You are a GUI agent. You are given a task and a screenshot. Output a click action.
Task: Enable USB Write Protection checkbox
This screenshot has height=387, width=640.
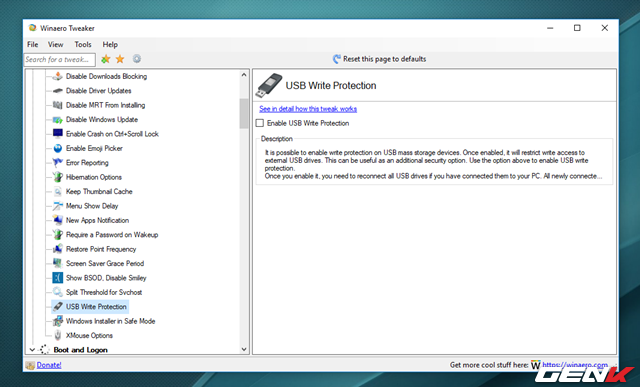pos(260,123)
